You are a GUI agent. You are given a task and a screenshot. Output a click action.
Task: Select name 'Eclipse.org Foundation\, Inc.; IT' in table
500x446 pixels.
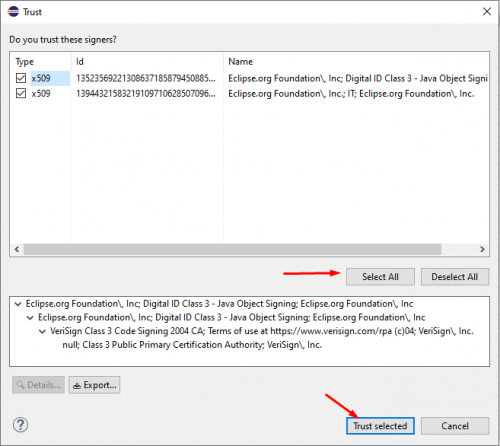[351, 94]
